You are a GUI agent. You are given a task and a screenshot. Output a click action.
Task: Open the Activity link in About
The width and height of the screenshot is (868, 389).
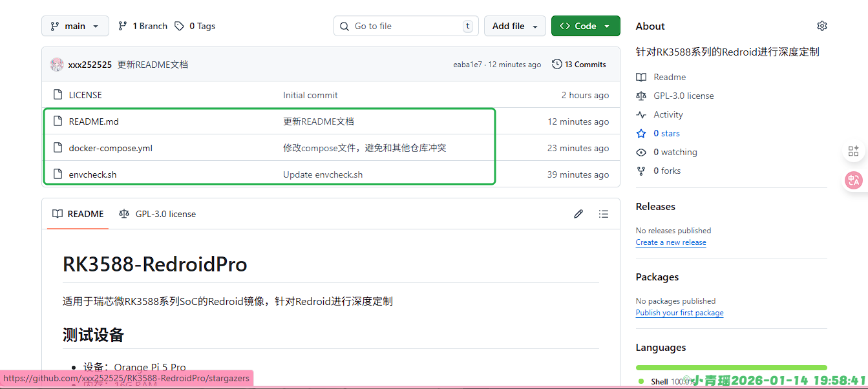pyautogui.click(x=668, y=114)
